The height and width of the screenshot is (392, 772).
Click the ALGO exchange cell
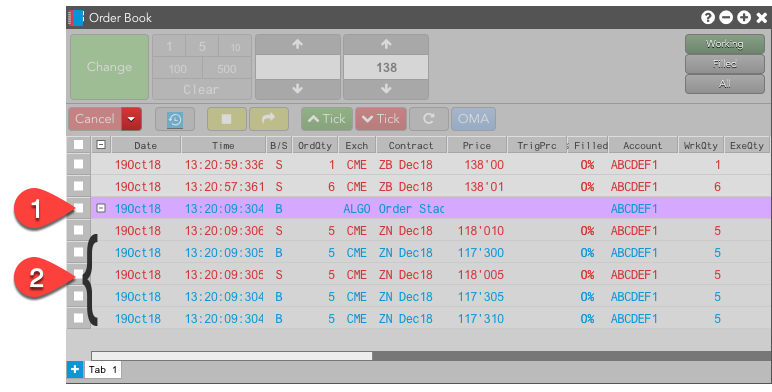click(356, 209)
